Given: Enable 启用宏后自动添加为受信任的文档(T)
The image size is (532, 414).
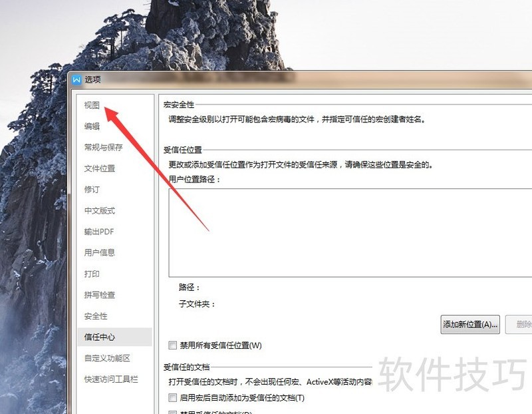Looking at the screenshot, I should (x=173, y=397).
